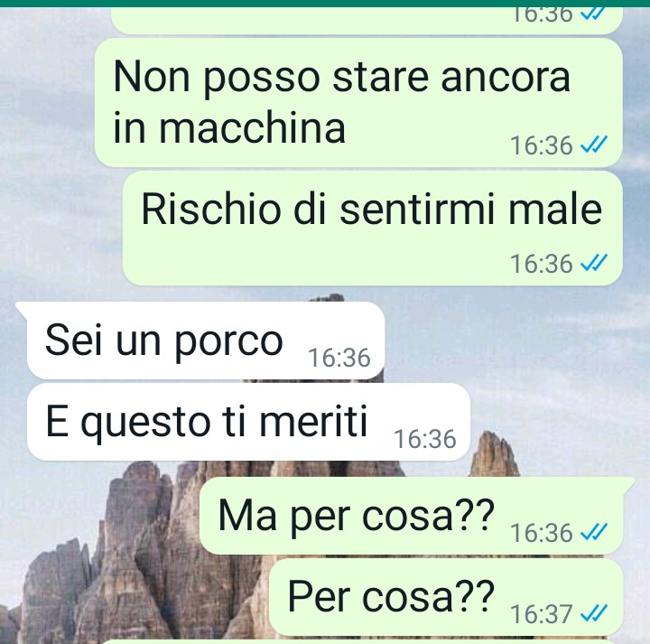
Task: Click read ticks on the topmost partial message
Action: point(594,14)
